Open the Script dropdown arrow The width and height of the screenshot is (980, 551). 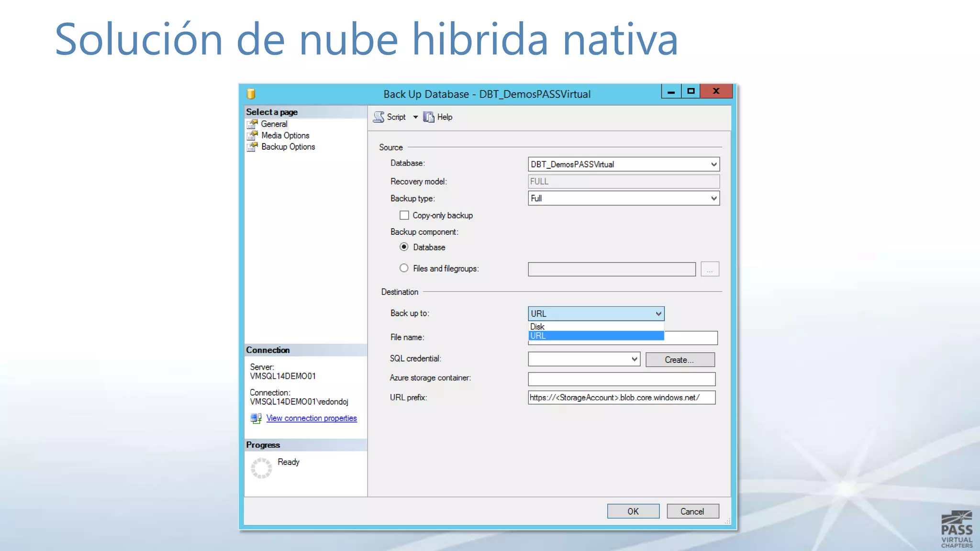[x=415, y=117]
